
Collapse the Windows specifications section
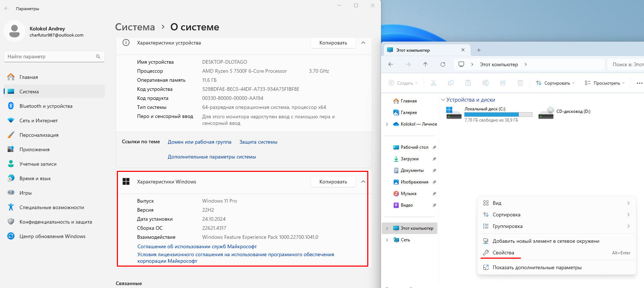[x=363, y=182]
